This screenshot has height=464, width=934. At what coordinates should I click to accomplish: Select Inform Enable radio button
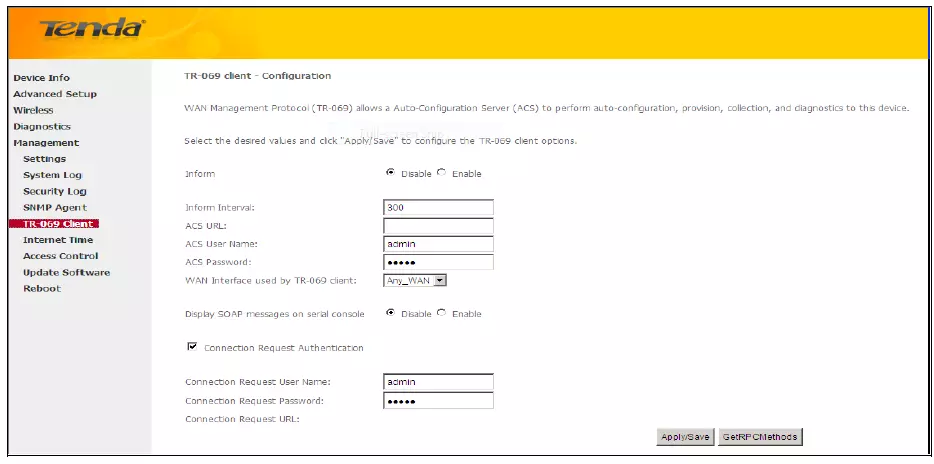(x=441, y=173)
